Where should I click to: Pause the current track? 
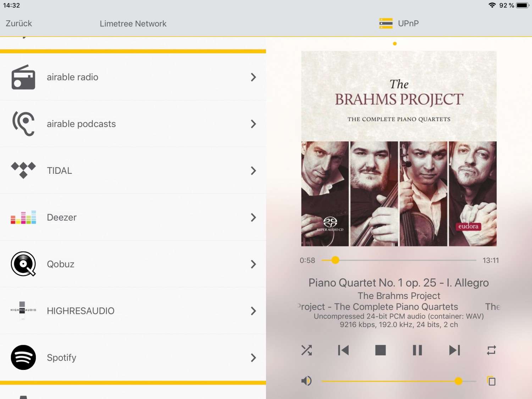pos(417,350)
